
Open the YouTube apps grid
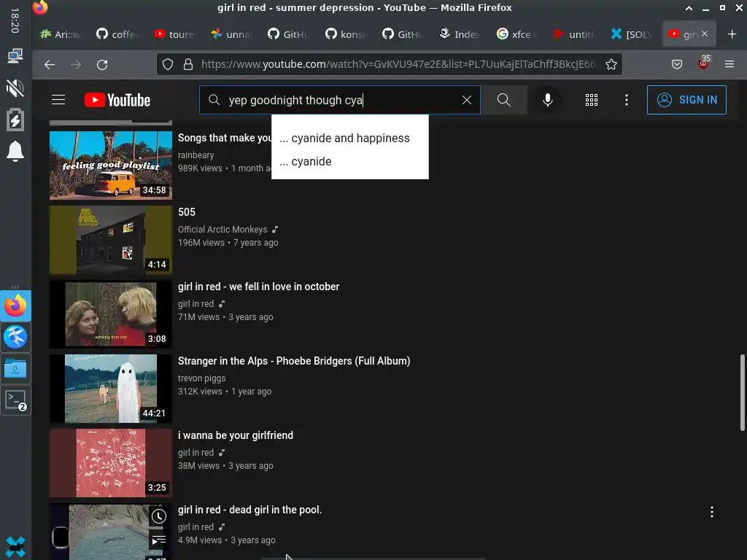point(591,99)
